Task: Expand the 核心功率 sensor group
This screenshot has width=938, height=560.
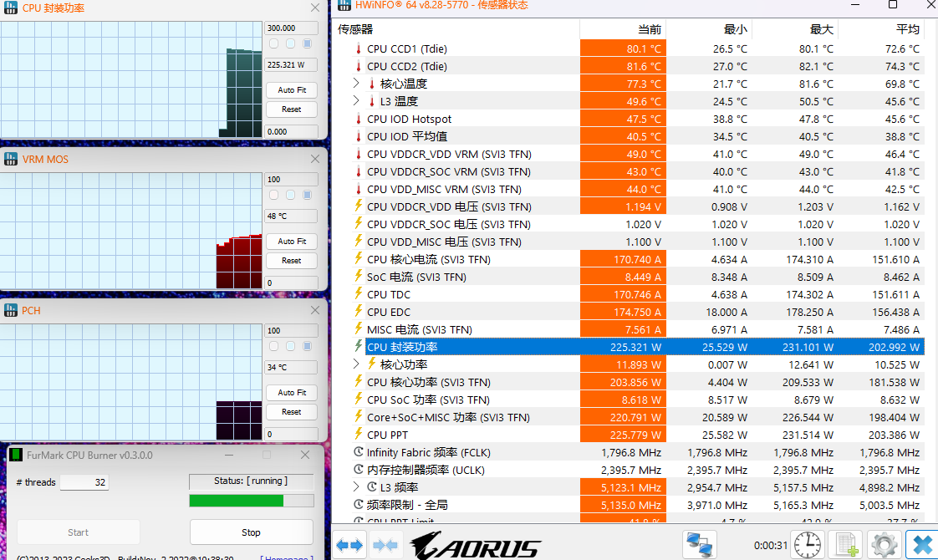Action: click(x=356, y=364)
